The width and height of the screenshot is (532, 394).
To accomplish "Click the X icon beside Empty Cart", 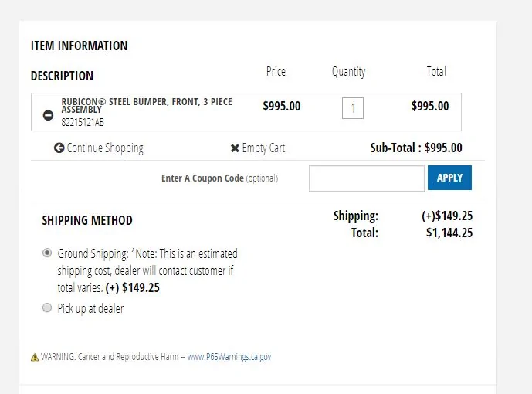I will tap(235, 148).
